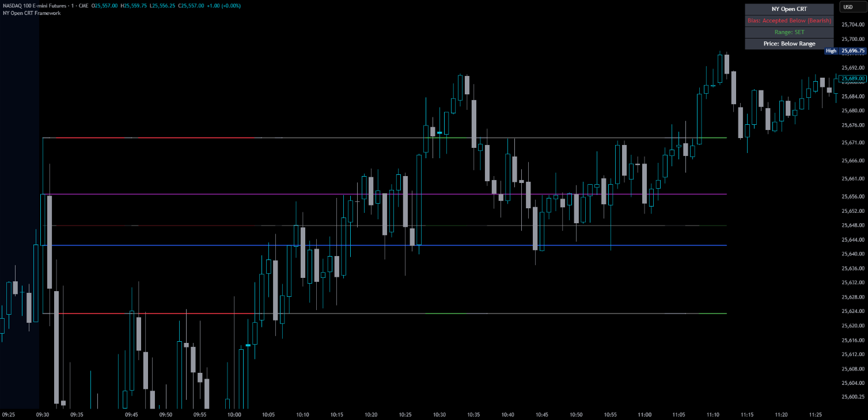The image size is (868, 420).
Task: Open the USD currency selector on the price axis
Action: coord(853,7)
